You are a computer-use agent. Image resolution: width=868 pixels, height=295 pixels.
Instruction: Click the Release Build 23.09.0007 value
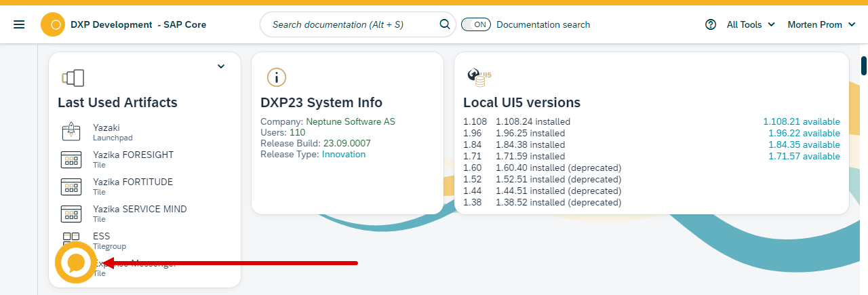pyautogui.click(x=347, y=143)
